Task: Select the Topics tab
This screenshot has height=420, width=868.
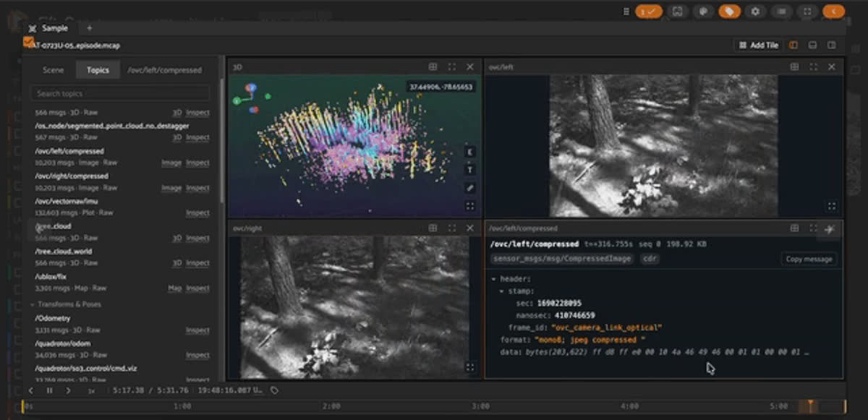Action: click(98, 70)
